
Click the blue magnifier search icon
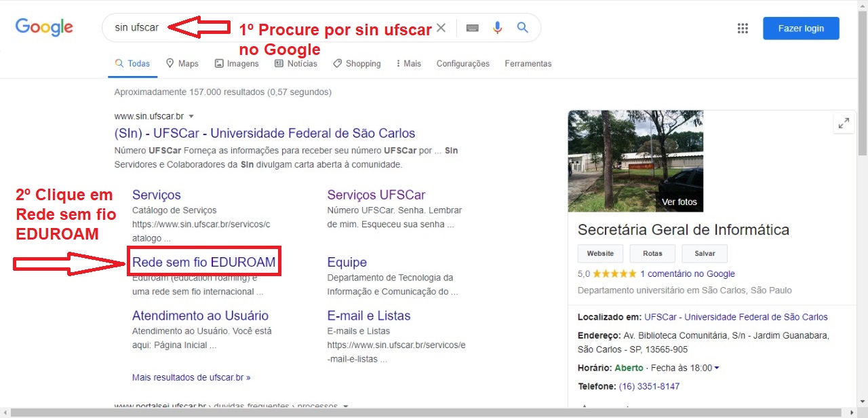(x=522, y=28)
